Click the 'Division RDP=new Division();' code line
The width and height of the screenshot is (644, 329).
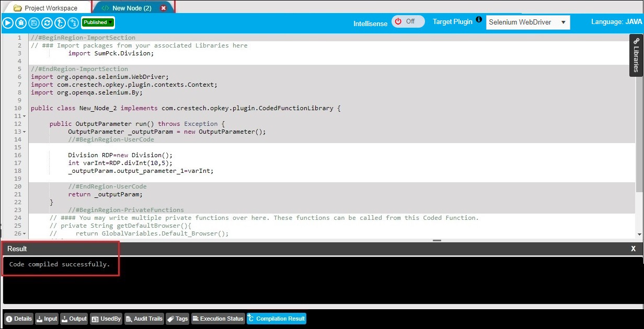(120, 155)
